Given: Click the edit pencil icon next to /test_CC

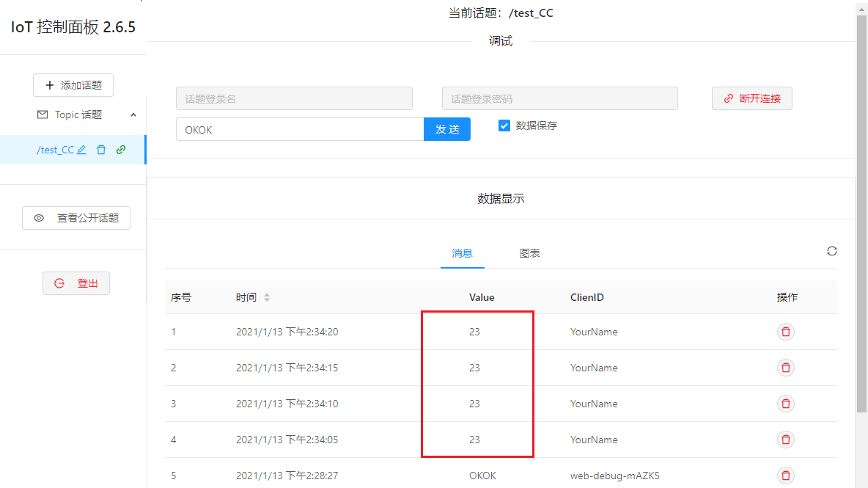Looking at the screenshot, I should click(81, 150).
